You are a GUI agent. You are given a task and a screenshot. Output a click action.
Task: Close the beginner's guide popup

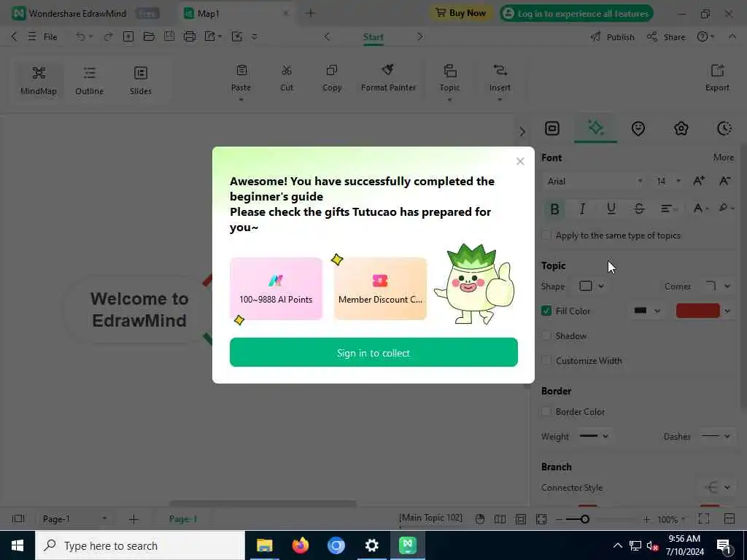click(x=519, y=161)
